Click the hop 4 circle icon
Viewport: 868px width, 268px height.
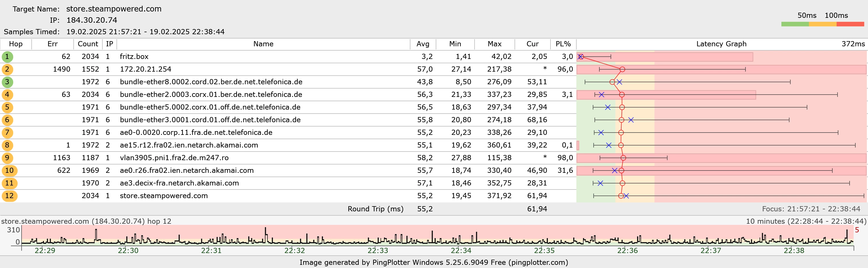coord(7,95)
